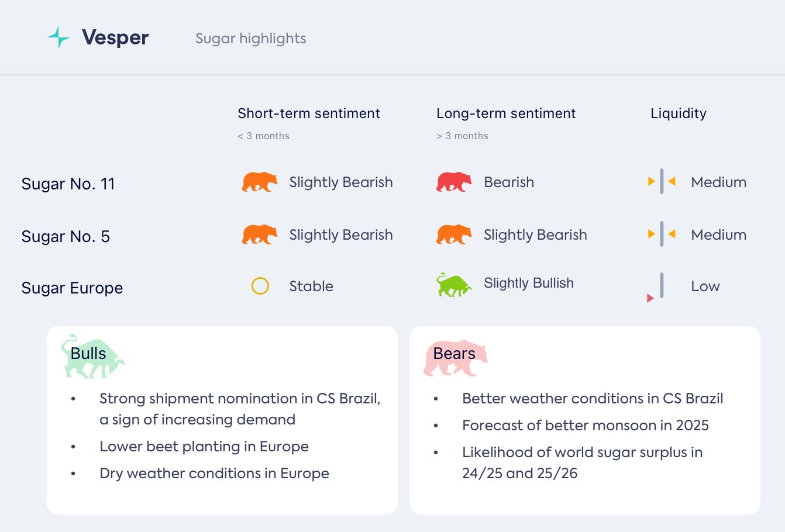The height and width of the screenshot is (532, 785).
Task: Click the red bear icon next to Bearish
Action: (454, 182)
